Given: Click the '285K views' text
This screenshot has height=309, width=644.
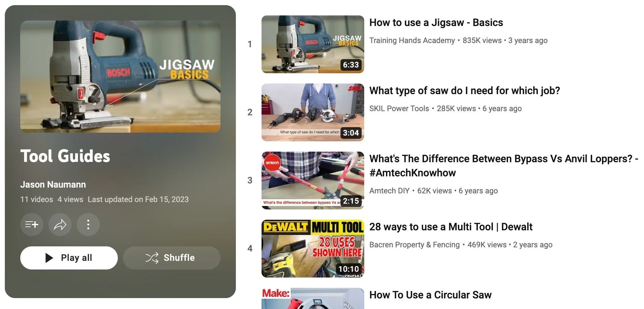Looking at the screenshot, I should [x=456, y=109].
